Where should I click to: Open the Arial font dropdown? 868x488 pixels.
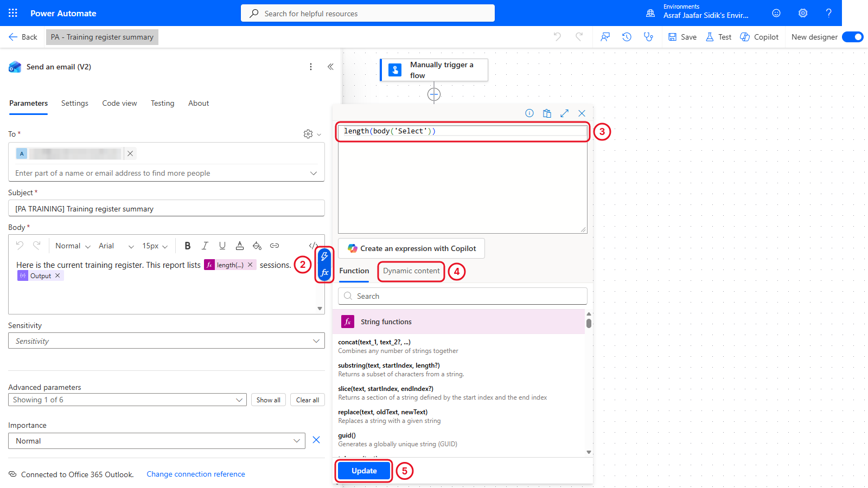(116, 246)
